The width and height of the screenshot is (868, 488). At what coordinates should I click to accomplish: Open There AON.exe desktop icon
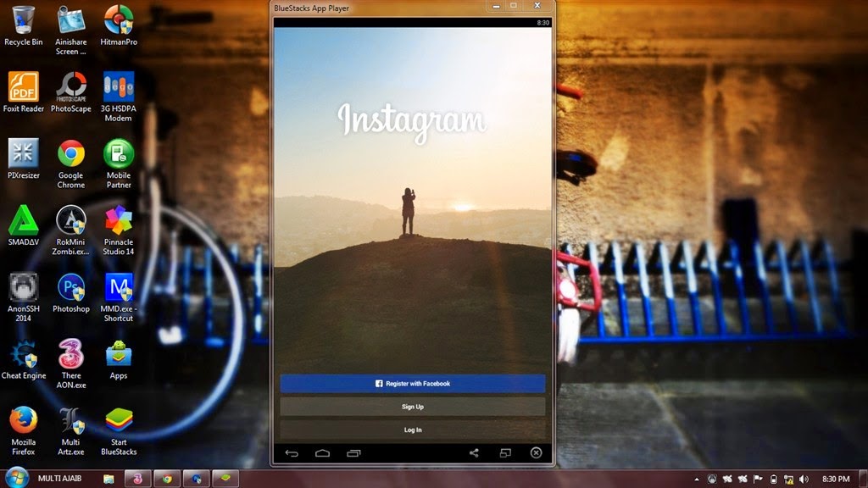[71, 364]
